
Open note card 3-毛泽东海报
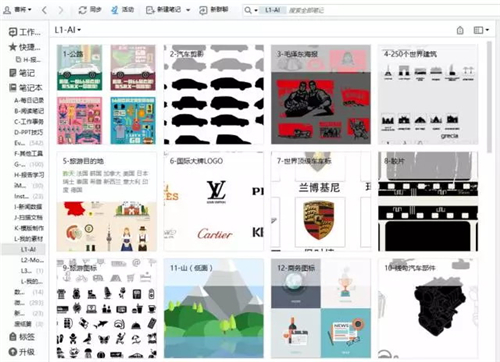(x=321, y=95)
